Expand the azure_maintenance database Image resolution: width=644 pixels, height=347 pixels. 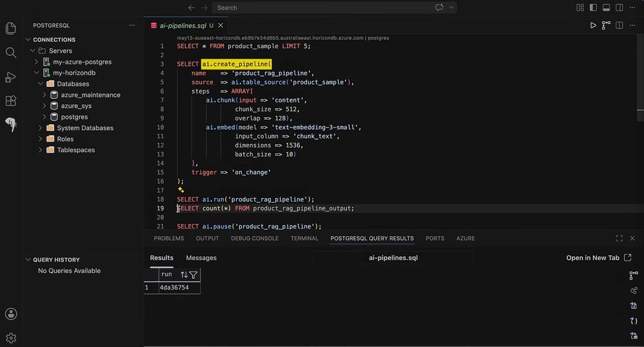pyautogui.click(x=44, y=95)
